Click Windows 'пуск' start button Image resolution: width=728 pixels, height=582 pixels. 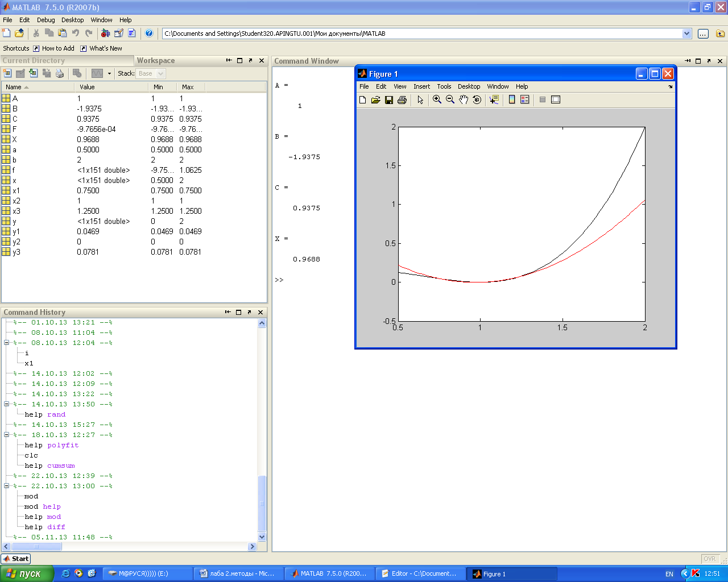tap(27, 573)
